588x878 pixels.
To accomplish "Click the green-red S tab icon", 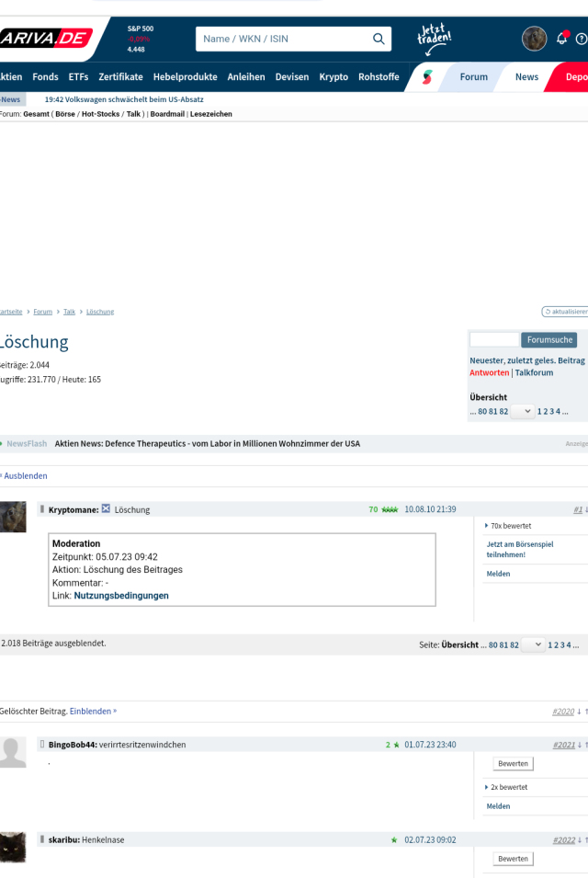I will tap(427, 76).
